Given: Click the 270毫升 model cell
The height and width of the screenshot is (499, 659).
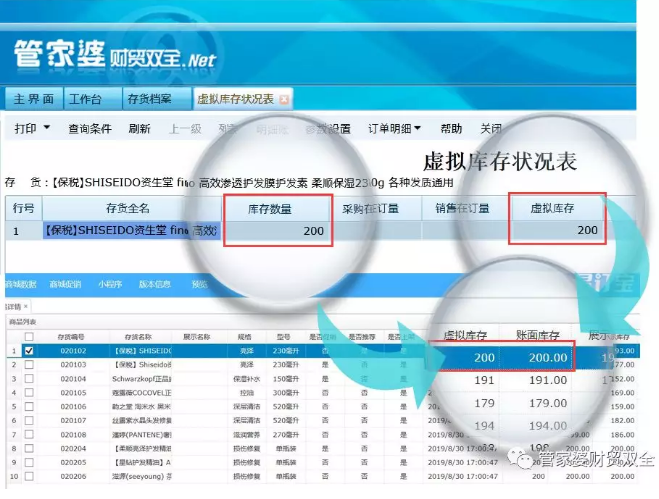Looking at the screenshot, I should [x=286, y=434].
